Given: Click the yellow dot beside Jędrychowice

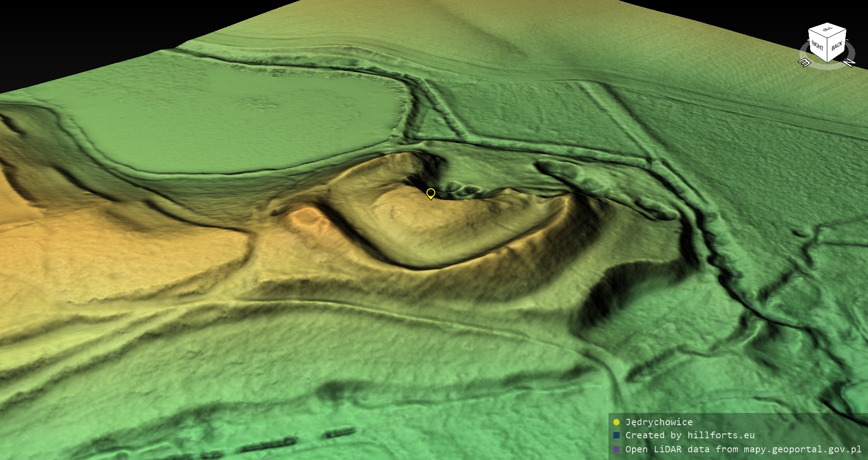Looking at the screenshot, I should pyautogui.click(x=616, y=422).
